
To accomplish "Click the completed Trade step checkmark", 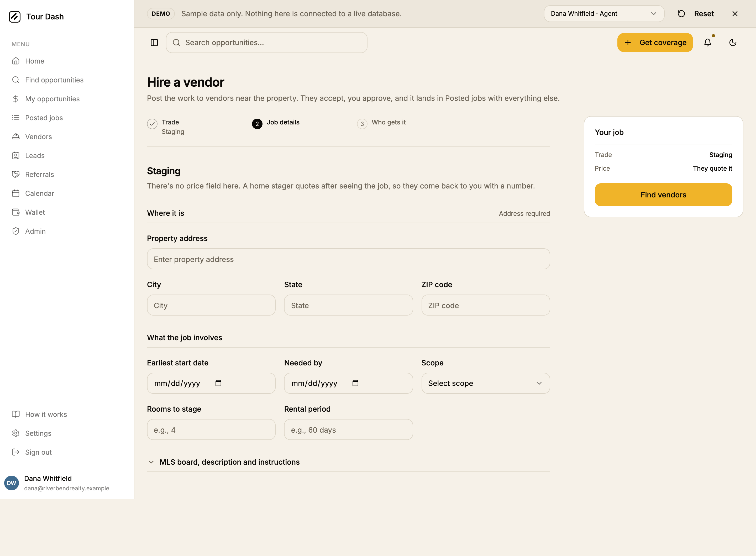I will (152, 124).
